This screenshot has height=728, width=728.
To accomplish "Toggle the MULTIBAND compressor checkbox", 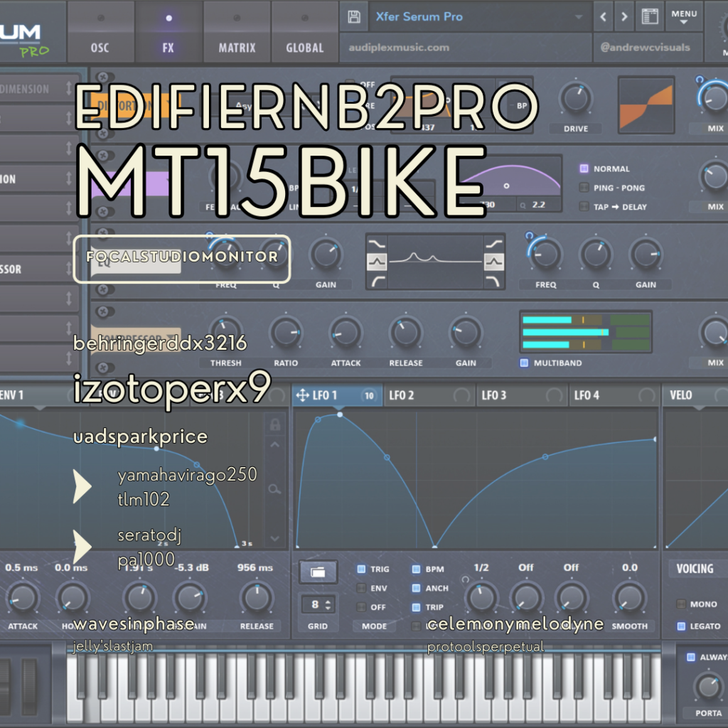I will pos(524,363).
